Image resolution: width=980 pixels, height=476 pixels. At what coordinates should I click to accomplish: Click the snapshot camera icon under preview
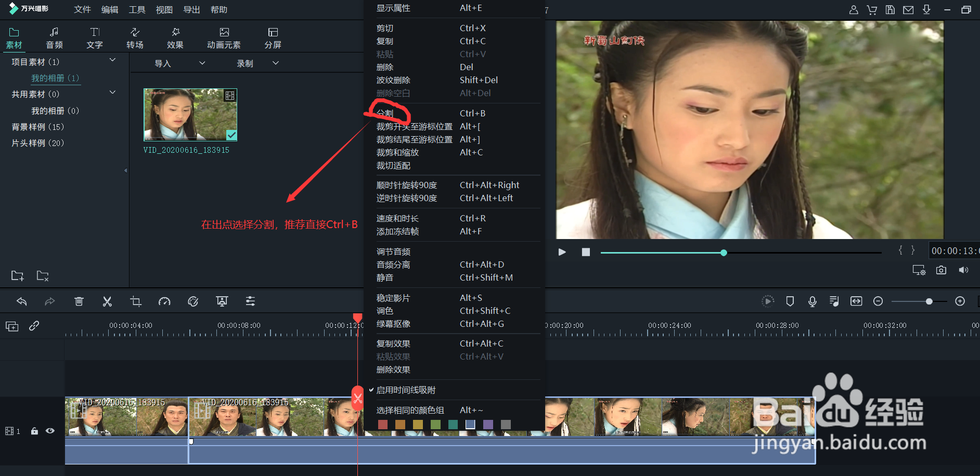pos(941,270)
